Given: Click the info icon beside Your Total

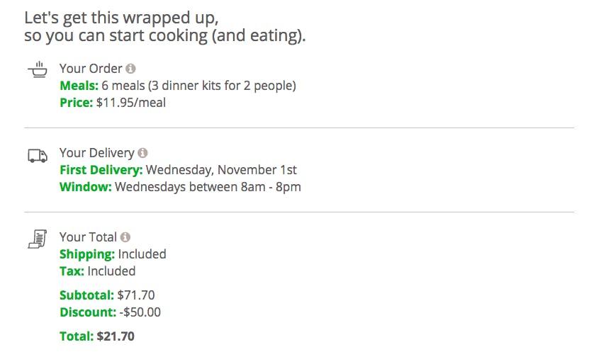Looking at the screenshot, I should [125, 237].
